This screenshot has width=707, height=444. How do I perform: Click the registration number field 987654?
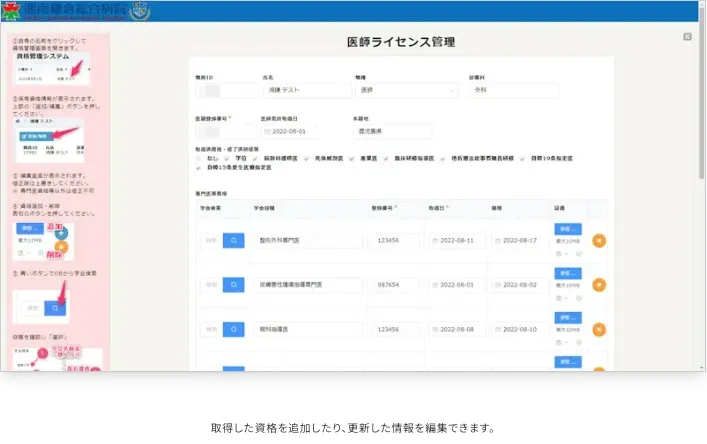[395, 285]
